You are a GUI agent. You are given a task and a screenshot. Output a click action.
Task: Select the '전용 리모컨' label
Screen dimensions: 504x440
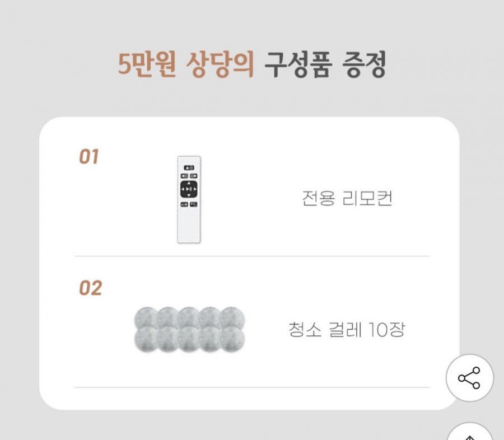coord(347,199)
